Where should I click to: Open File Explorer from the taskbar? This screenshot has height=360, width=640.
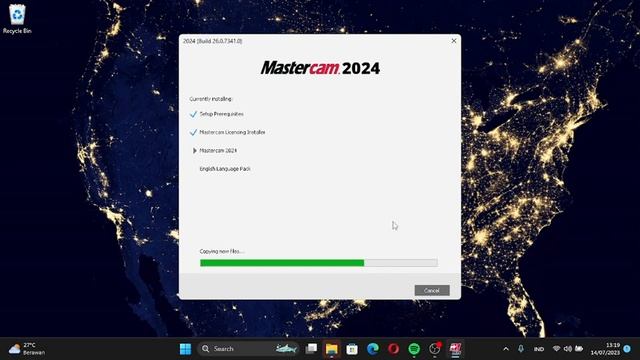tap(331, 349)
